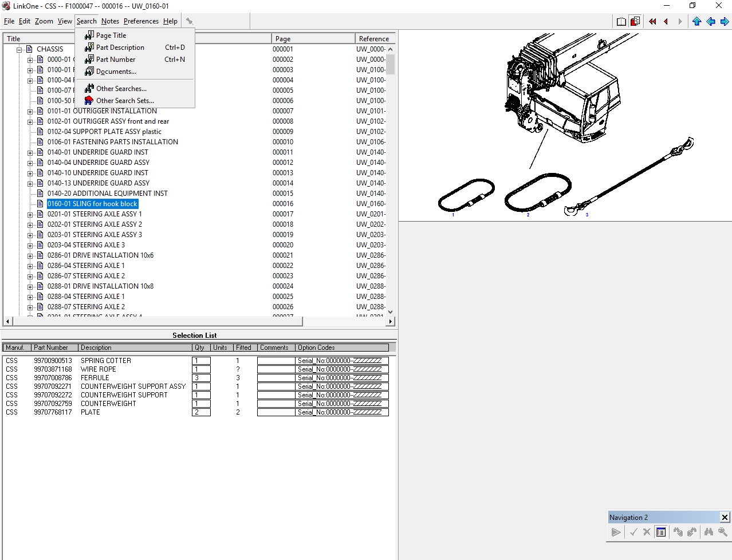Collapse the CHASSIS tree node
The image size is (732, 560).
18,49
